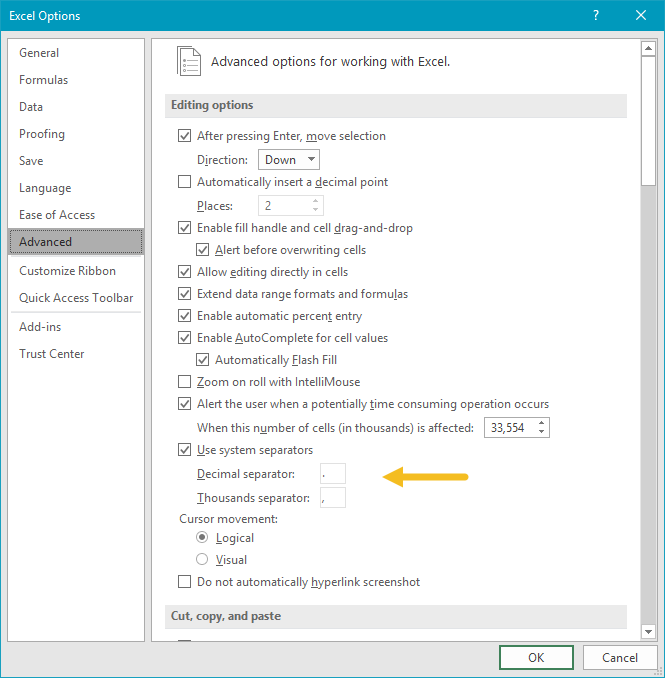The height and width of the screenshot is (678, 665).
Task: Decrease the thousands of cells value
Action: [x=541, y=432]
